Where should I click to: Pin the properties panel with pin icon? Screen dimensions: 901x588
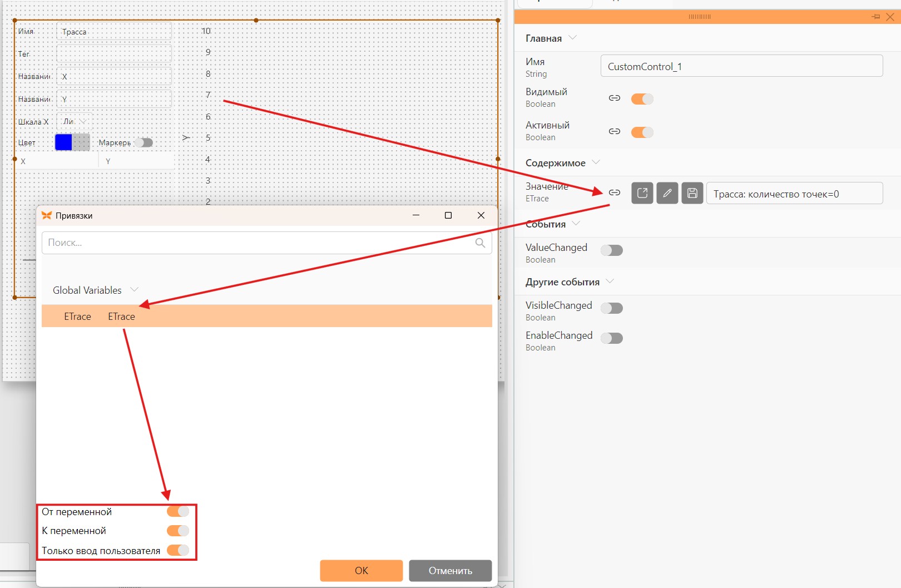click(876, 17)
